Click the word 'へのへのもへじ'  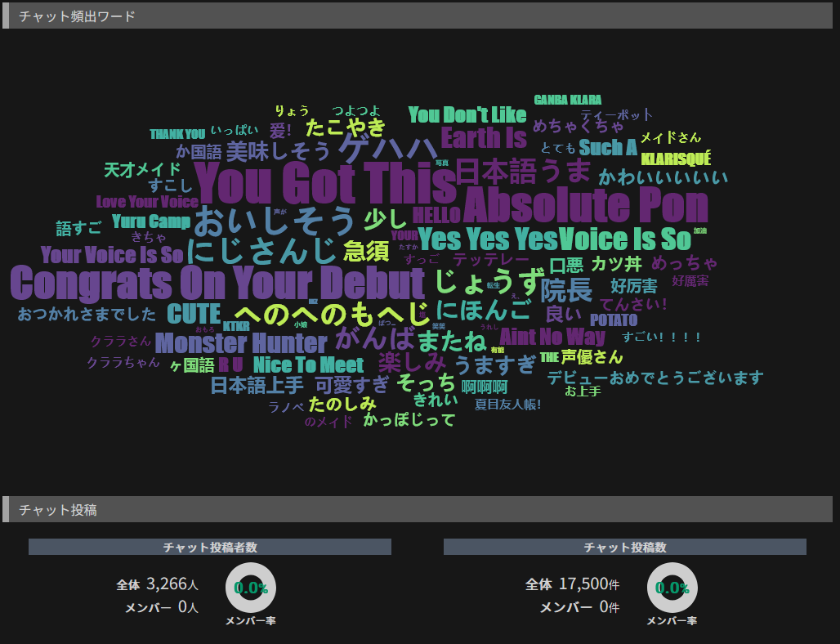[x=332, y=314]
